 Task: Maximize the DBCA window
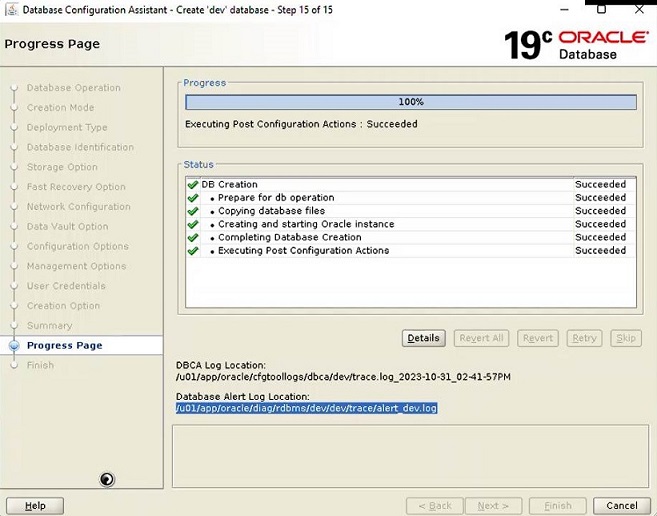pyautogui.click(x=601, y=9)
